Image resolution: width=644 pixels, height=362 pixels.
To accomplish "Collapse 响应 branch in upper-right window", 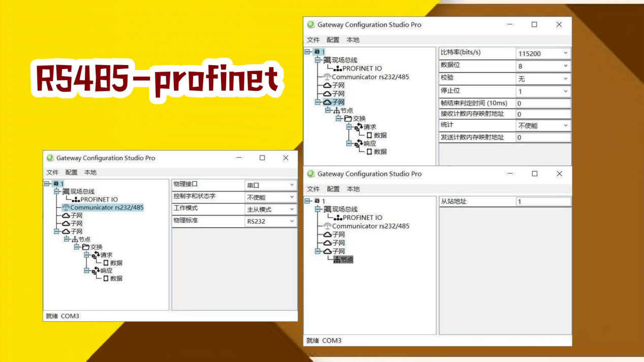I will pos(350,143).
